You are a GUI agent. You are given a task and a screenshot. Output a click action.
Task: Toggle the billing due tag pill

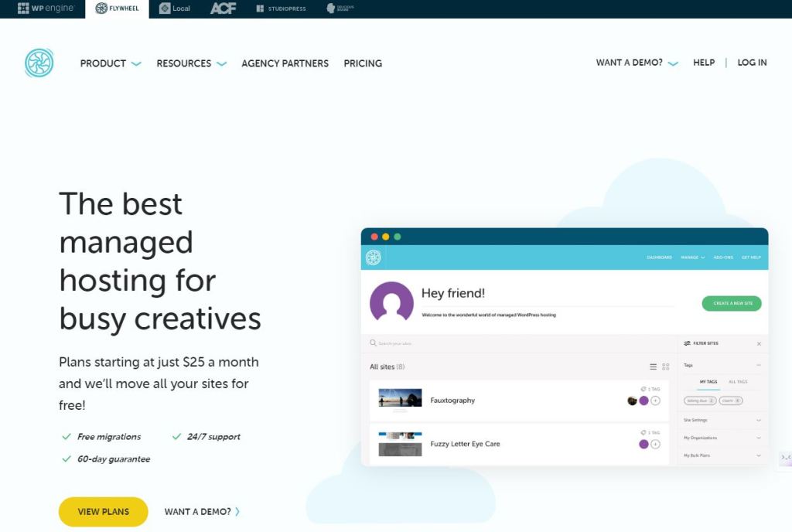click(700, 401)
